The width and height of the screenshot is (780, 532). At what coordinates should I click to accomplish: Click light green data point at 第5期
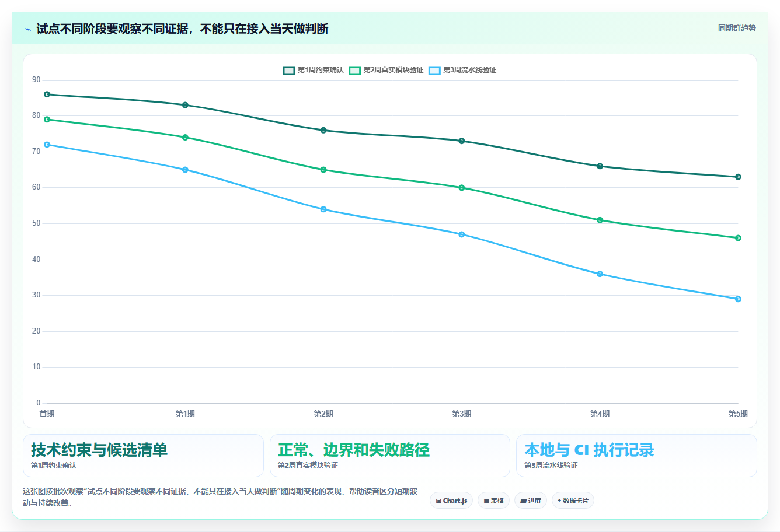point(738,238)
